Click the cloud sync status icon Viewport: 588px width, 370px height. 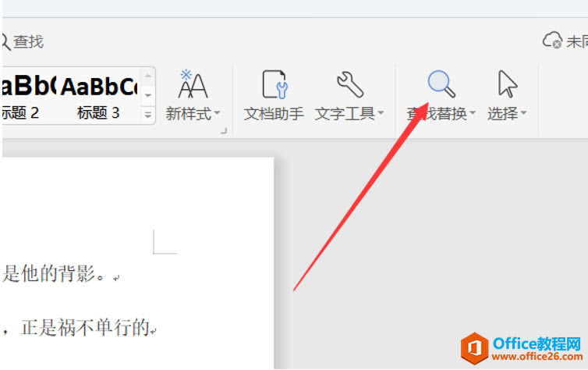click(552, 40)
